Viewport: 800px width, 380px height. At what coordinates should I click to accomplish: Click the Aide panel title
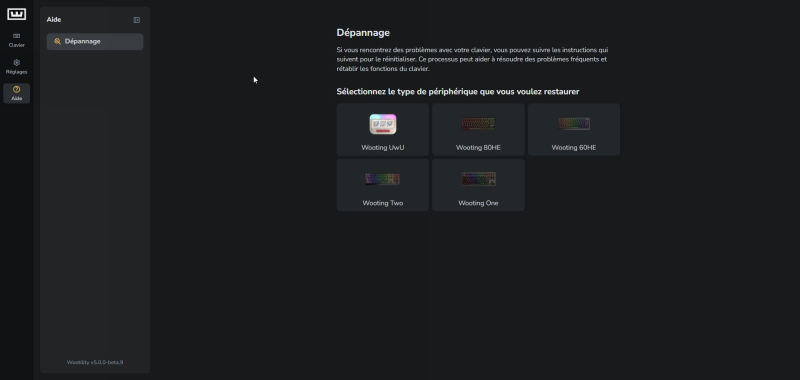(54, 20)
